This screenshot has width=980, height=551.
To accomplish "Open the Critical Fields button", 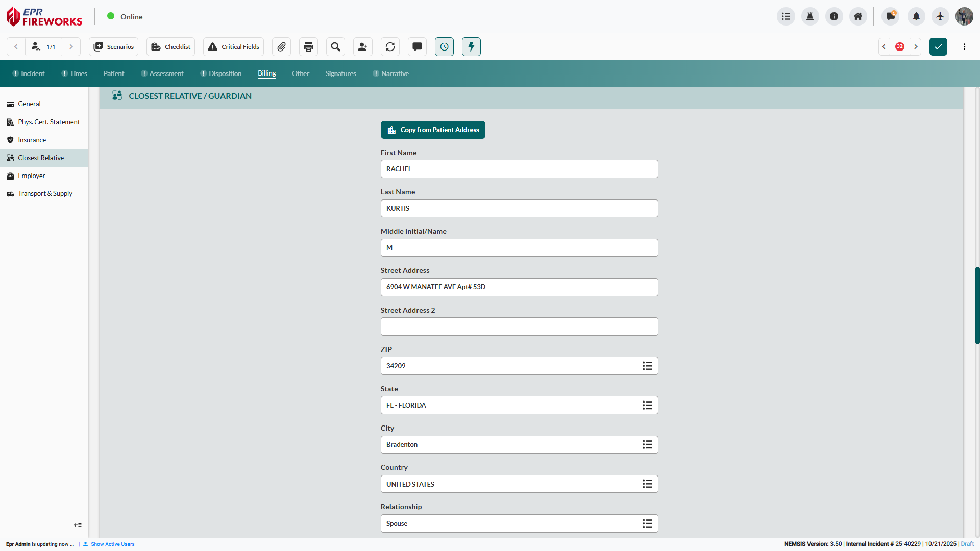I will (233, 46).
